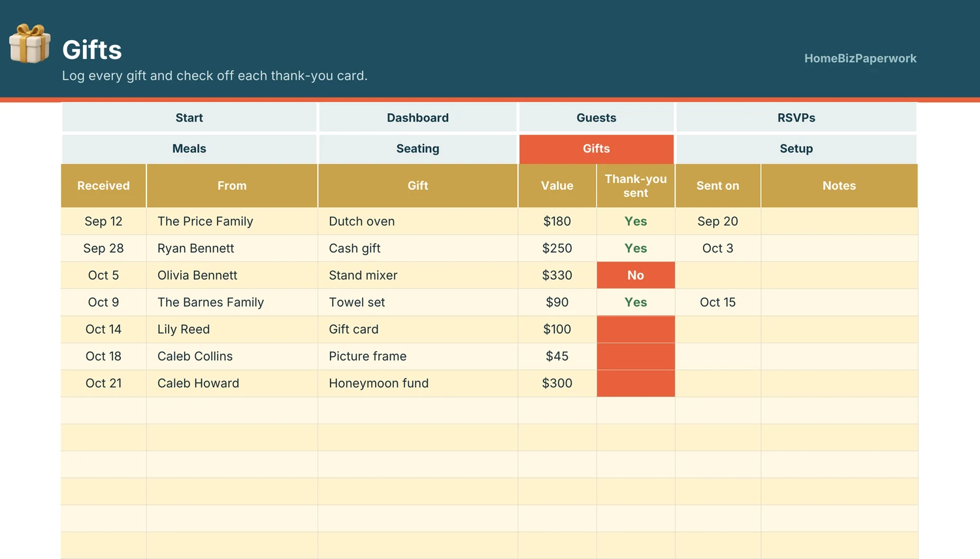980x559 pixels.
Task: Set thank-you status for Picture frame row
Action: coord(636,356)
